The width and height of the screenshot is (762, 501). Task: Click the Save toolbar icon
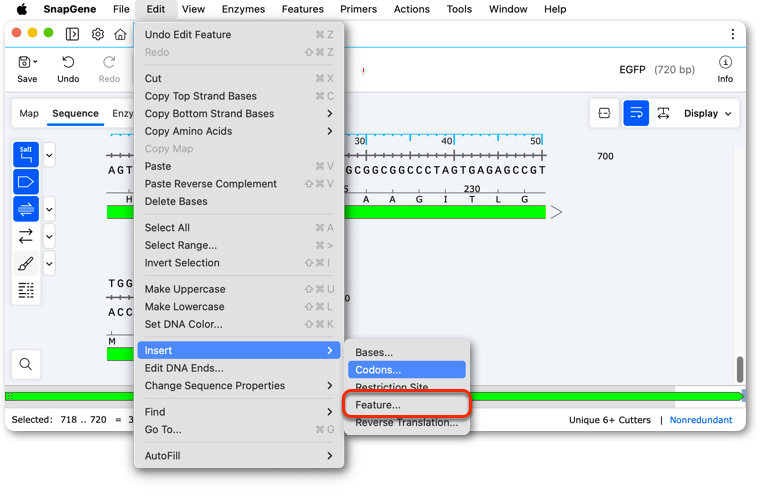24,62
